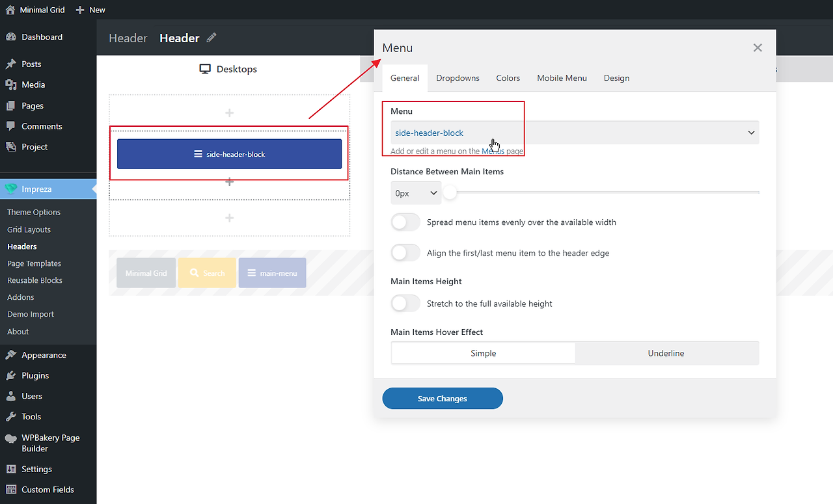Open Grid Layouts submenu item

29,230
